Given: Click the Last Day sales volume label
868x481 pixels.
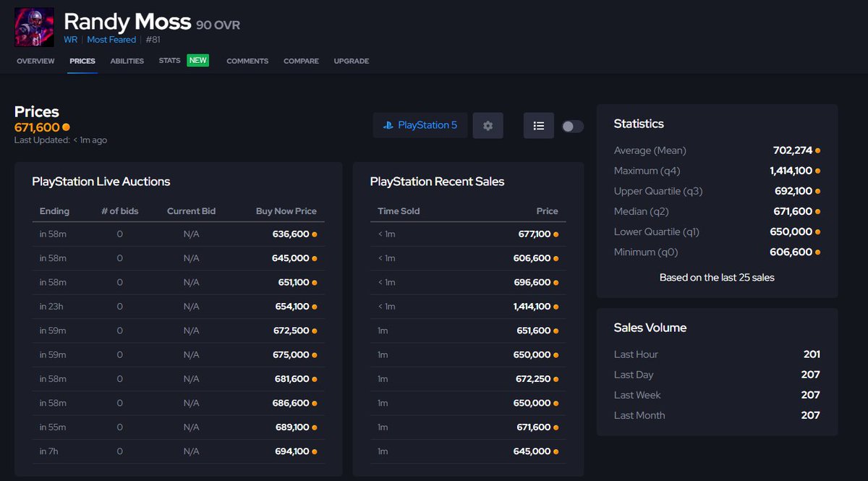Looking at the screenshot, I should tap(634, 375).
